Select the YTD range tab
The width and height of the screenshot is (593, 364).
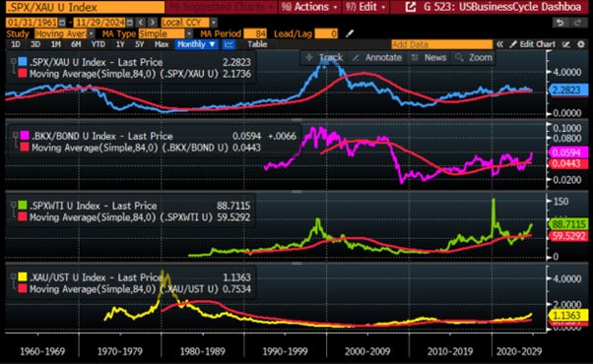[x=98, y=44]
